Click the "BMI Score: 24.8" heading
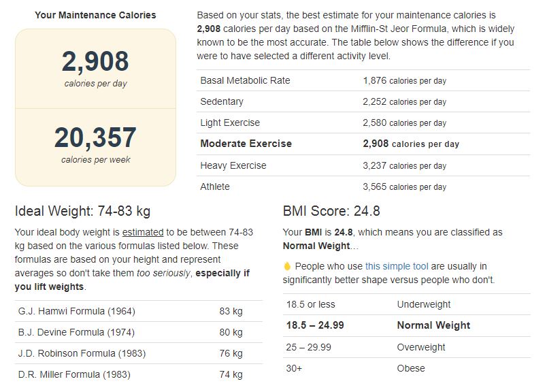 (x=331, y=212)
